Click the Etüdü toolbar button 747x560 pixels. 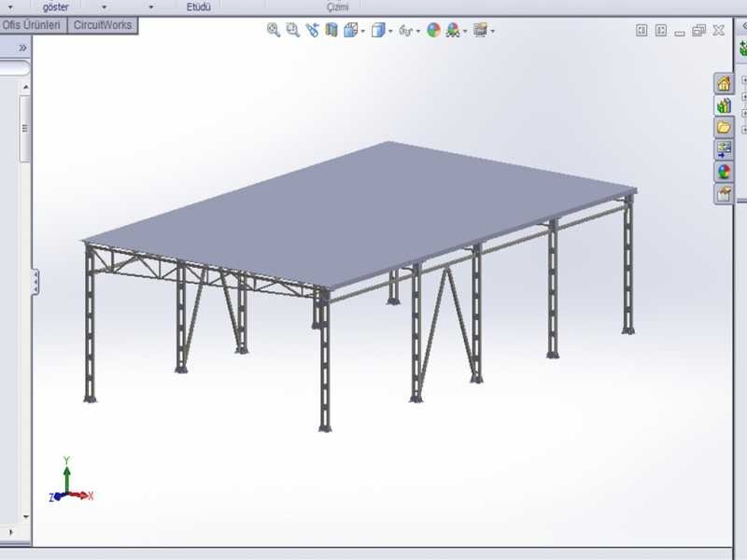point(198,7)
